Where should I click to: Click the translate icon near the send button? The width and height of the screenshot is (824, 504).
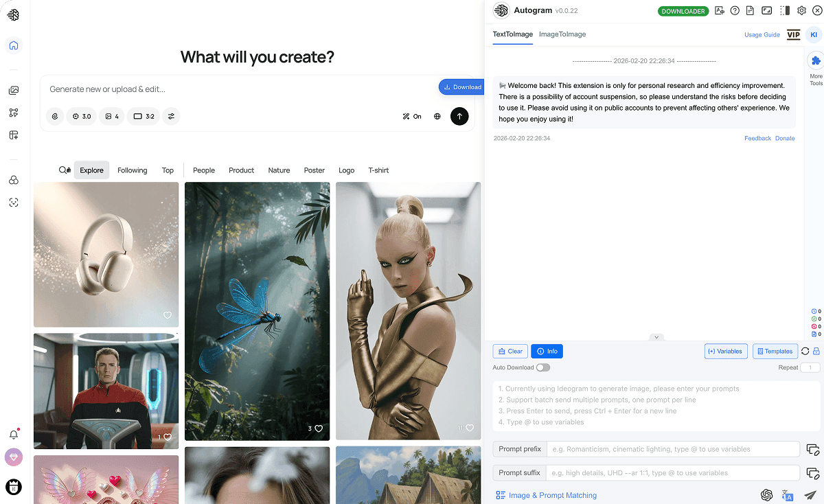787,495
